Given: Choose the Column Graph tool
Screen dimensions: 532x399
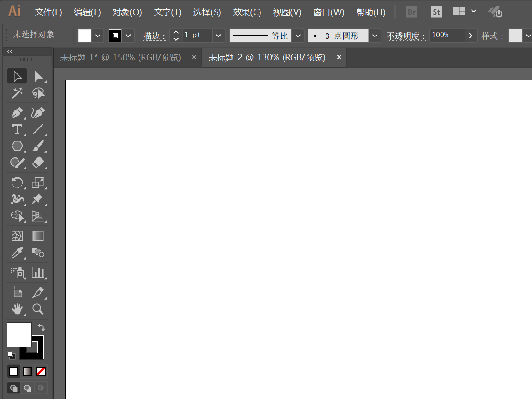Looking at the screenshot, I should pos(38,272).
